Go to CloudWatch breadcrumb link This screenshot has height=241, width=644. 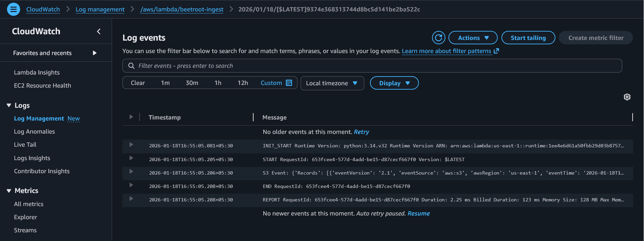[43, 9]
